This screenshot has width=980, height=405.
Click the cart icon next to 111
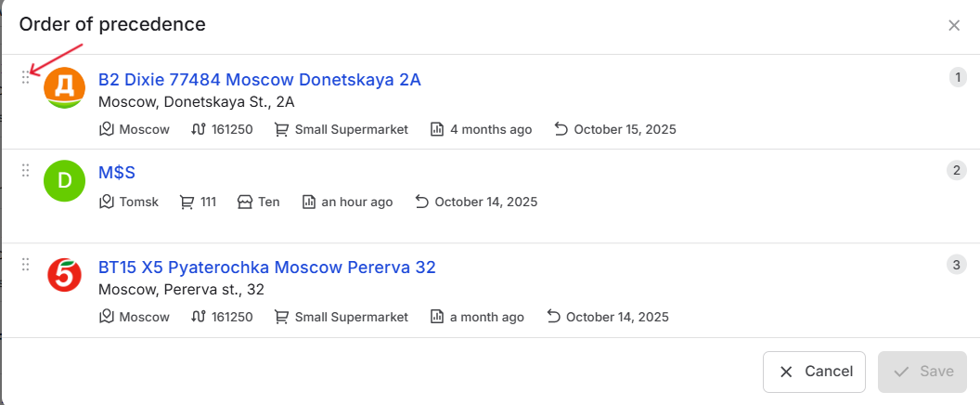[x=187, y=202]
